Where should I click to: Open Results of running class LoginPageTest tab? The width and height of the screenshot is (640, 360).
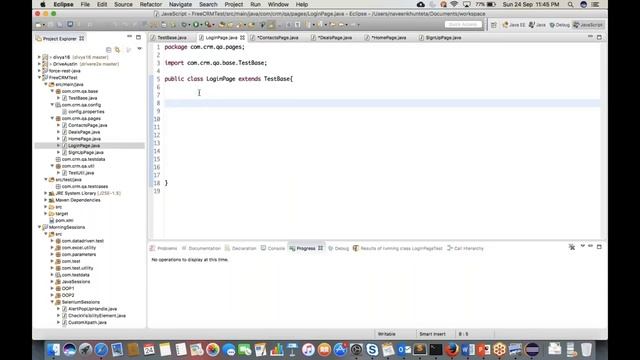[x=398, y=248]
